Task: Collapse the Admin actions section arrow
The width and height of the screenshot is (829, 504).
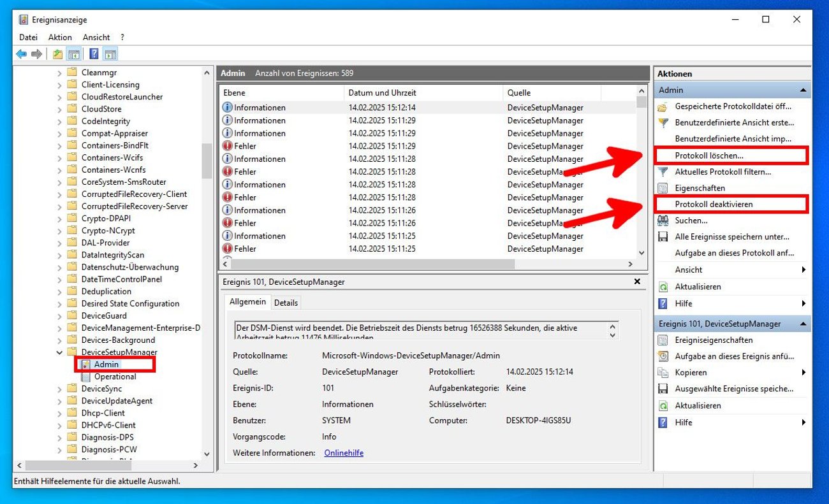Action: [803, 90]
